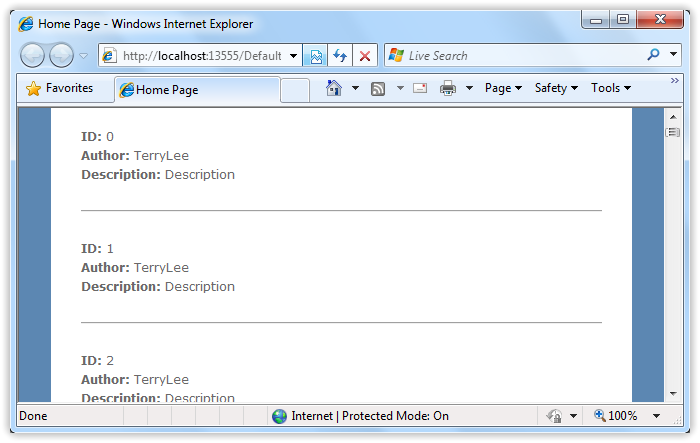700x443 pixels.
Task: Maximize the Internet Explorer window
Action: [x=623, y=19]
